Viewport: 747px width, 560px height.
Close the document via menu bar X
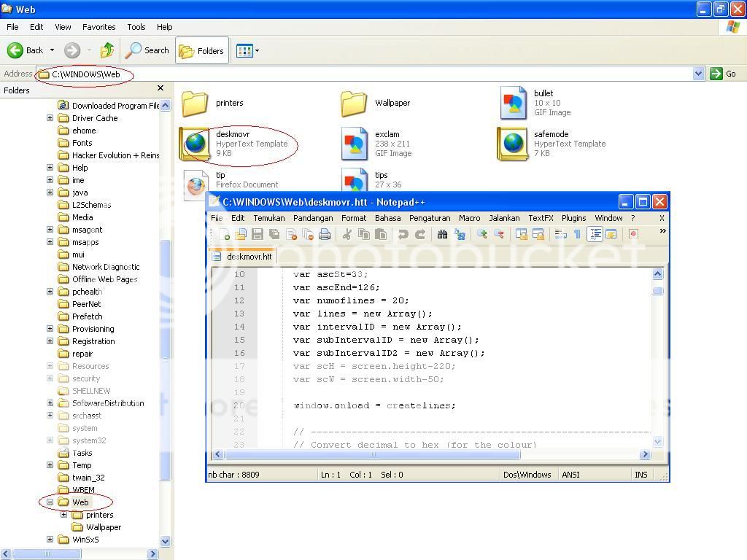click(662, 218)
